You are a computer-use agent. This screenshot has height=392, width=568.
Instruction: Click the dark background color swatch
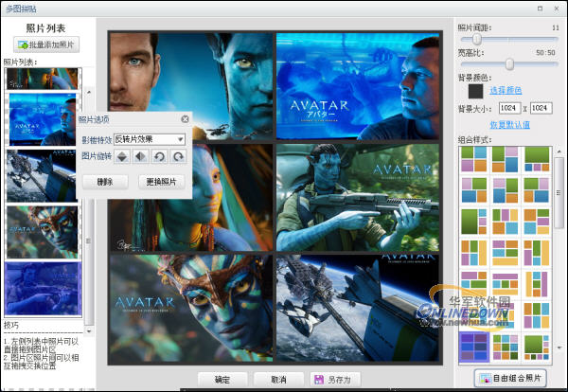pyautogui.click(x=477, y=91)
